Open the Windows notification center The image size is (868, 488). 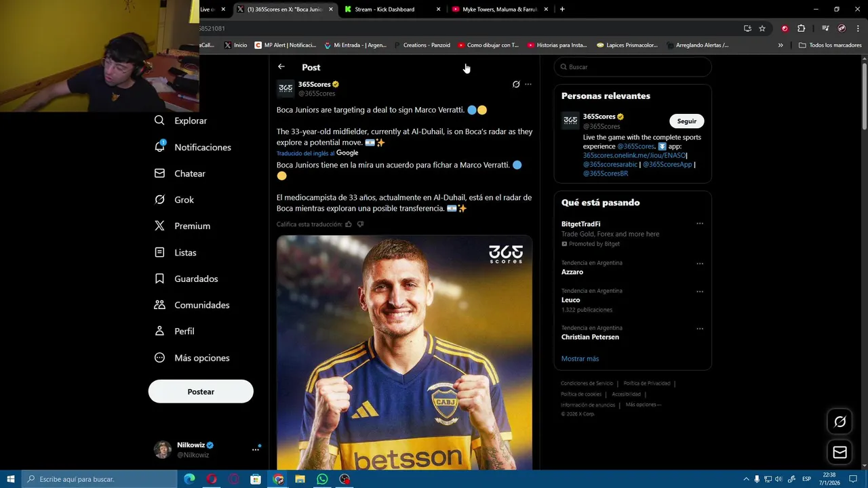[853, 479]
